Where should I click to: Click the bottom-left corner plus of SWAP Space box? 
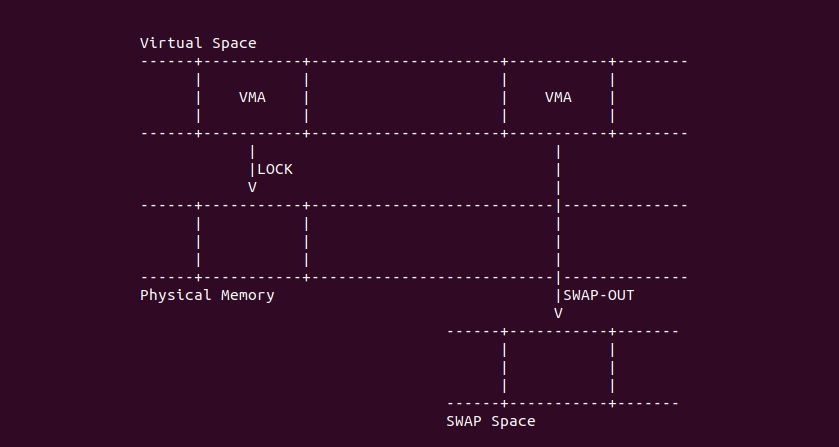504,403
